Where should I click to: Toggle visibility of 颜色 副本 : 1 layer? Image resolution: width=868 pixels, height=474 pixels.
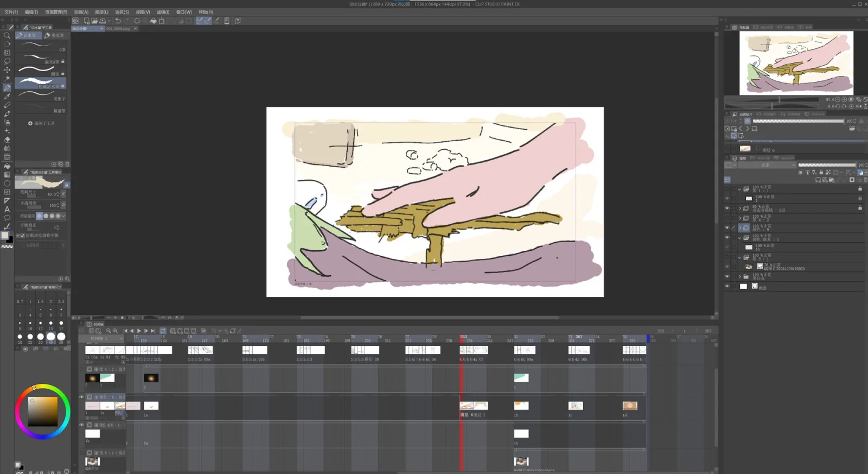(727, 238)
